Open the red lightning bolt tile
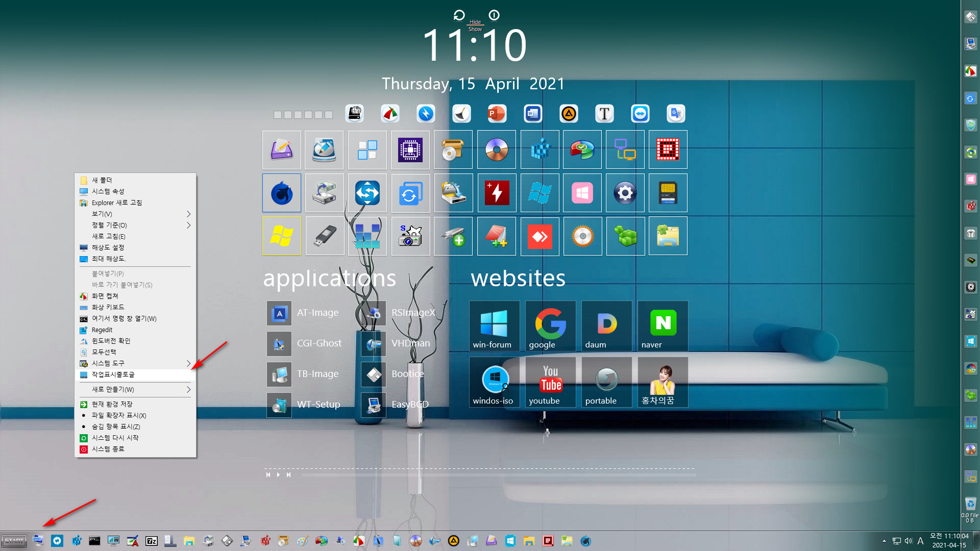Image resolution: width=980 pixels, height=551 pixels. click(497, 193)
